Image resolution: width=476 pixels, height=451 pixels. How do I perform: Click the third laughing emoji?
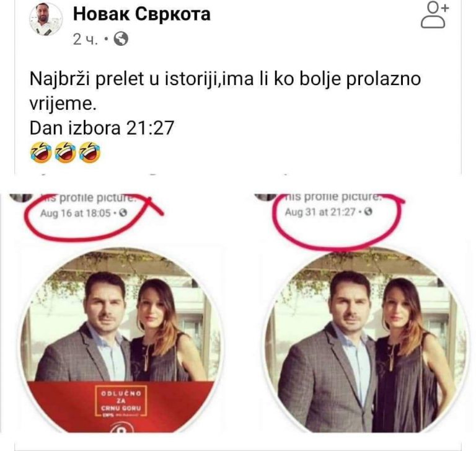pos(89,152)
